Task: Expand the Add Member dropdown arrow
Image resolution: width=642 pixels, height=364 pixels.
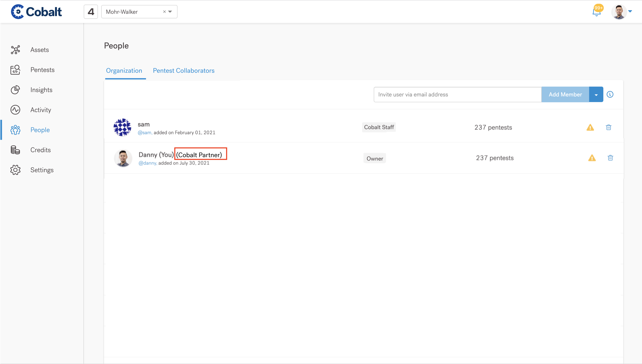Action: tap(596, 95)
